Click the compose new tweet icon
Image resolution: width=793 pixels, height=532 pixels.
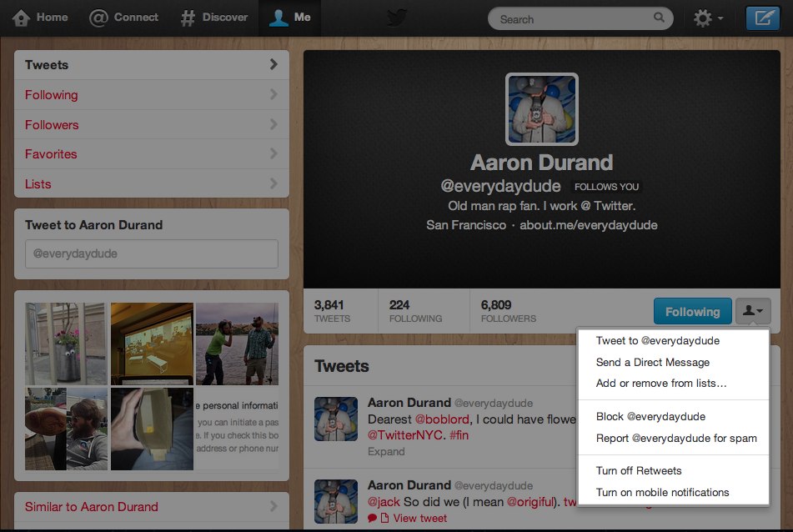(762, 18)
